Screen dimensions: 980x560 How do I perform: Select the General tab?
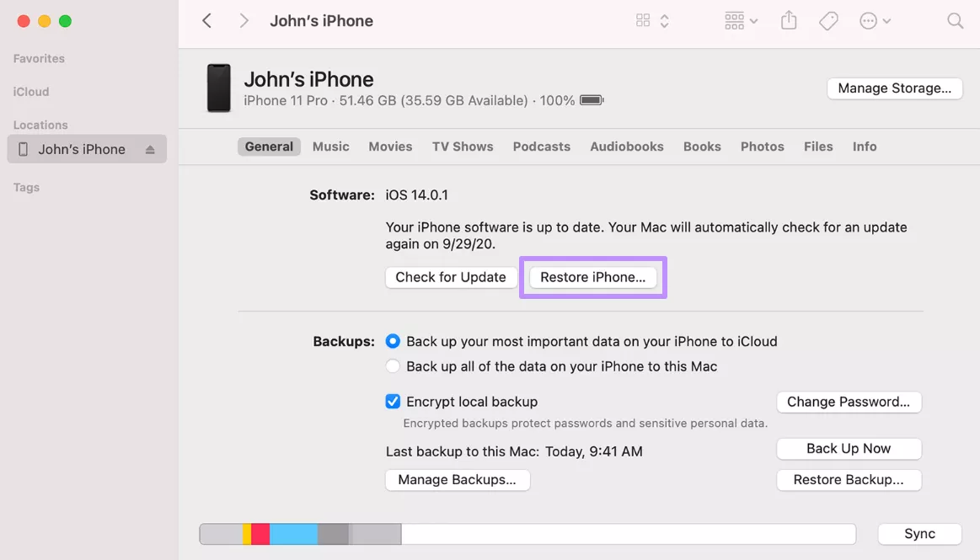(269, 147)
